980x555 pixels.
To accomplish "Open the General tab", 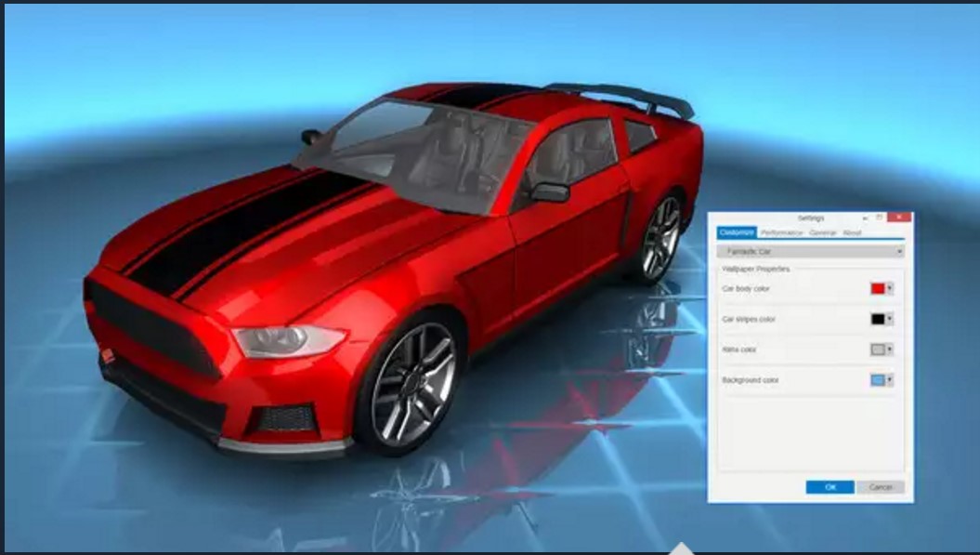I will [823, 232].
